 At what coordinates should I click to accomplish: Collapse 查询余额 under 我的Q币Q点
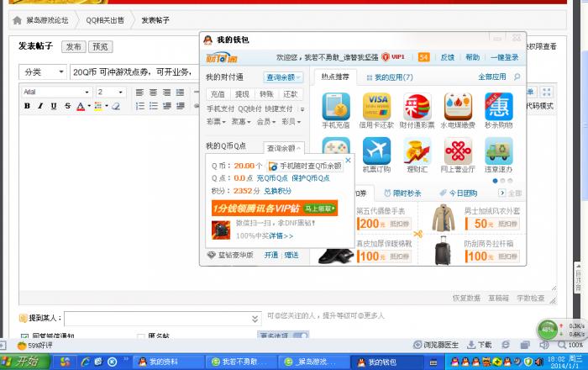tap(284, 148)
